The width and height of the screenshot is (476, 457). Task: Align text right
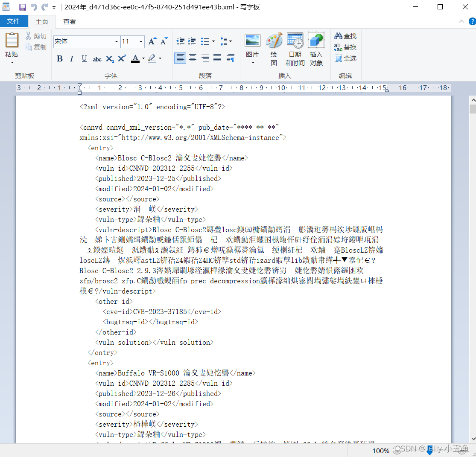[205, 58]
